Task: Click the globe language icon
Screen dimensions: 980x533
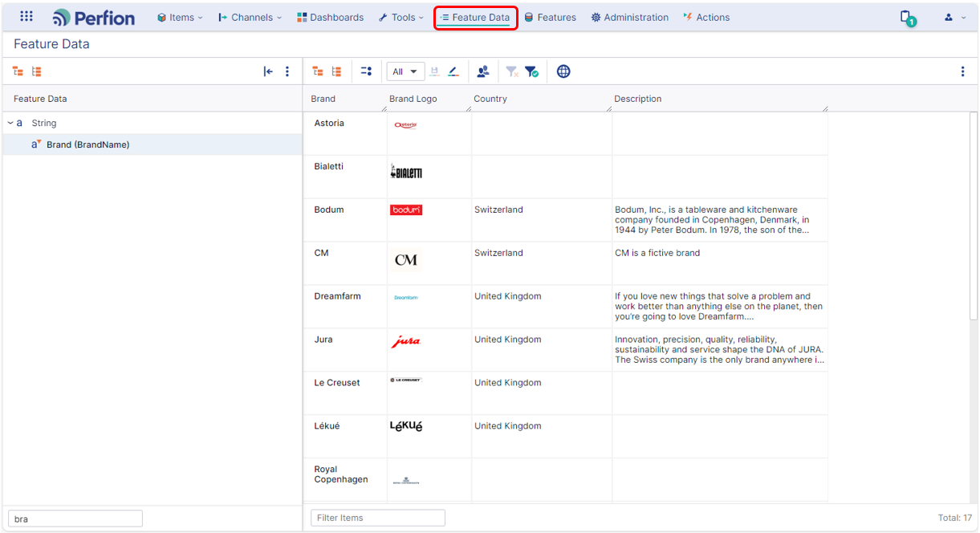Action: coord(563,71)
